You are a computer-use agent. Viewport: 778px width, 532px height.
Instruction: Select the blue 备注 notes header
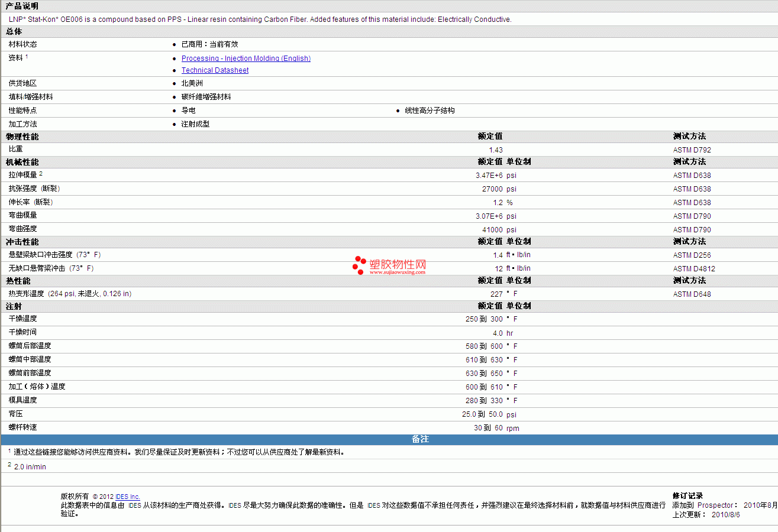coord(389,440)
